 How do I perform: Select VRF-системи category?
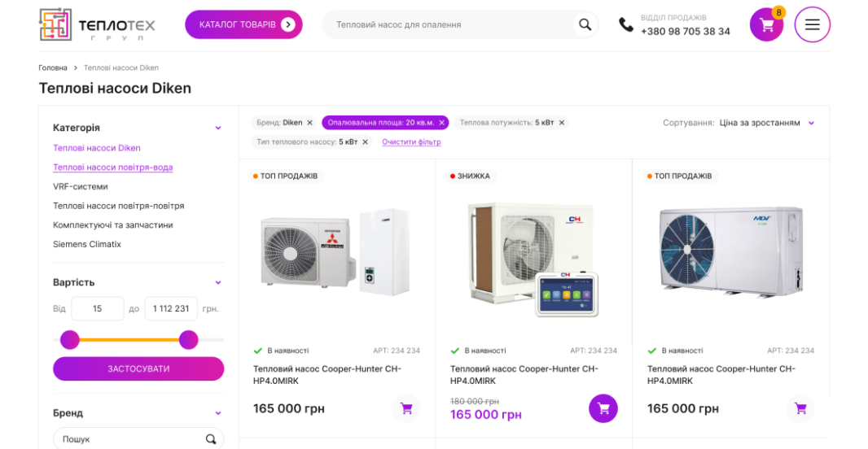pos(81,186)
